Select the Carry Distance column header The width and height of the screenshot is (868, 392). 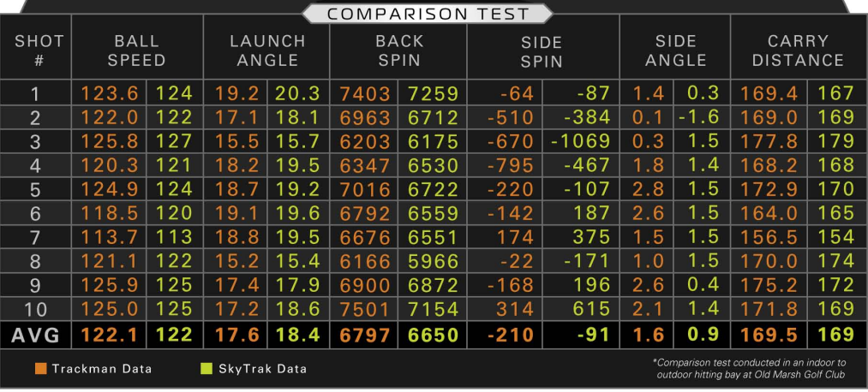click(x=797, y=51)
